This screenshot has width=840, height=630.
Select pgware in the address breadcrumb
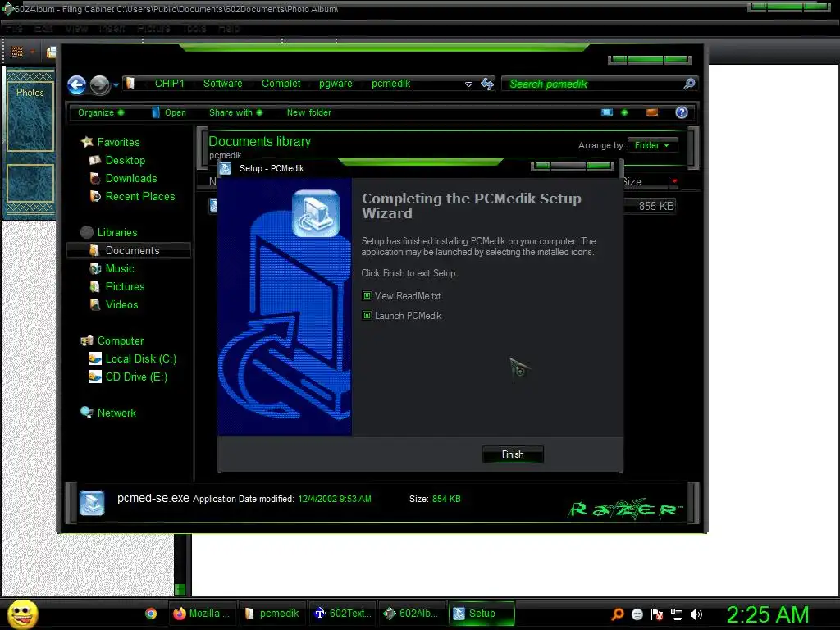tap(336, 83)
